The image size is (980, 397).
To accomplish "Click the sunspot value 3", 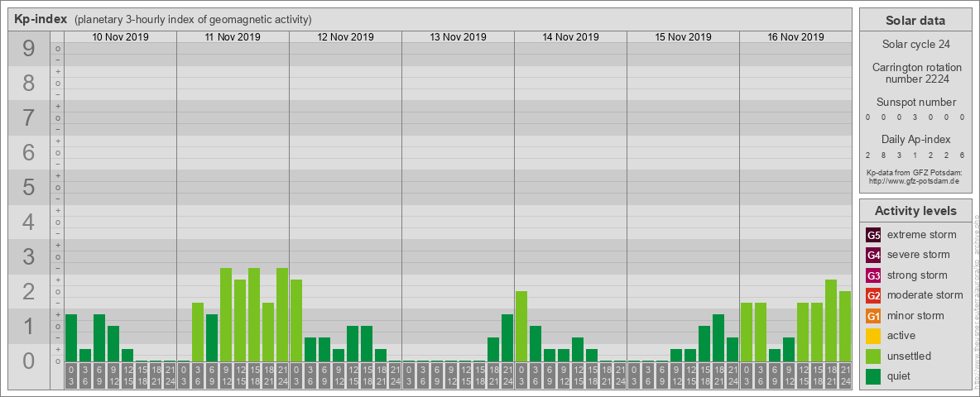I will (915, 117).
